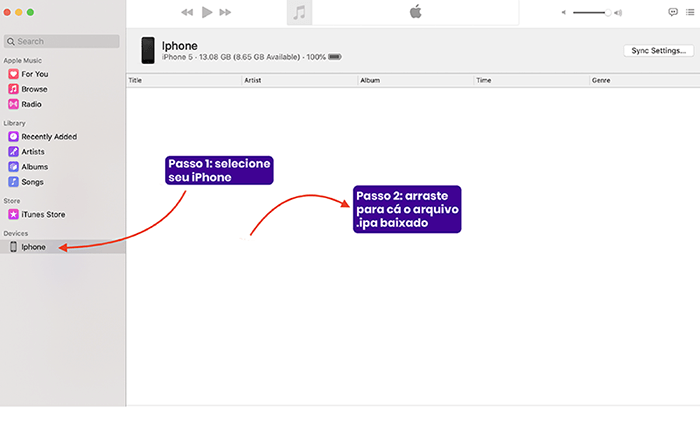Image resolution: width=700 pixels, height=439 pixels.
Task: Sort by the Time column header
Action: [x=531, y=80]
